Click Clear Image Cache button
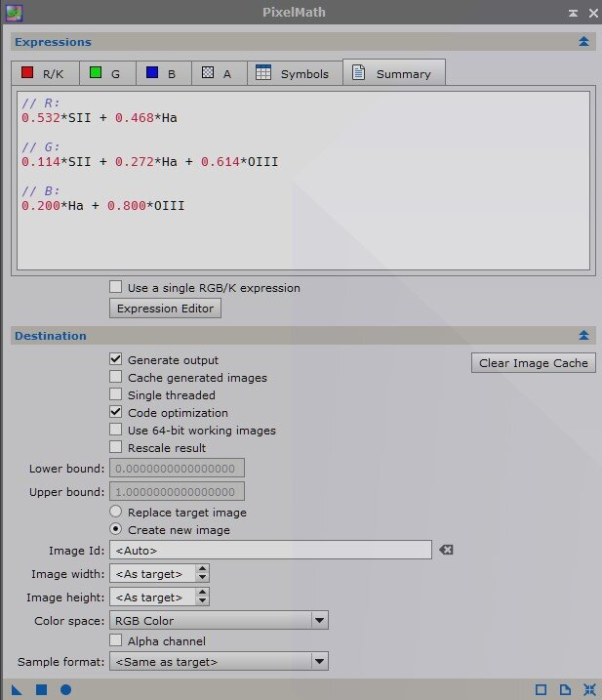 (x=534, y=363)
